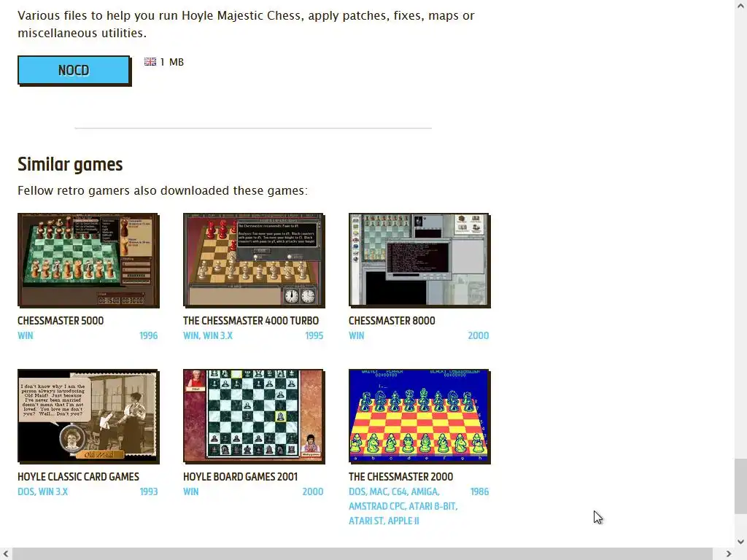
Task: Click year 1986 under The Chessmaster 2000
Action: coord(479,491)
